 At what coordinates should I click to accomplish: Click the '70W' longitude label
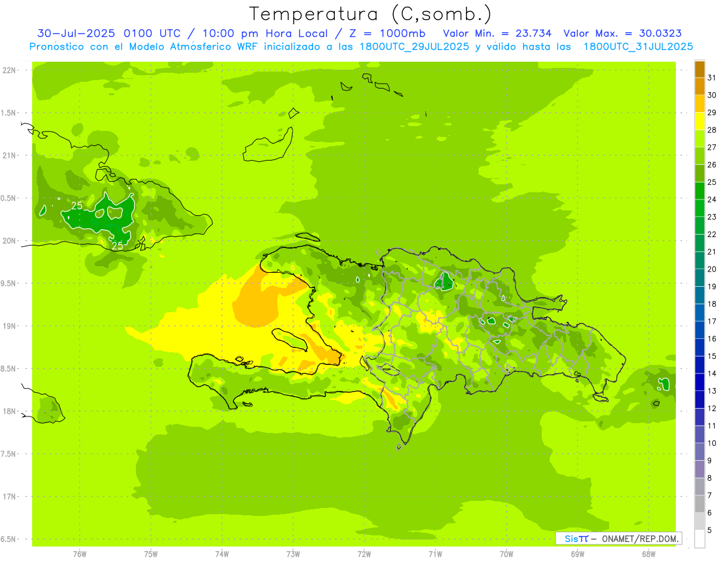tap(507, 554)
